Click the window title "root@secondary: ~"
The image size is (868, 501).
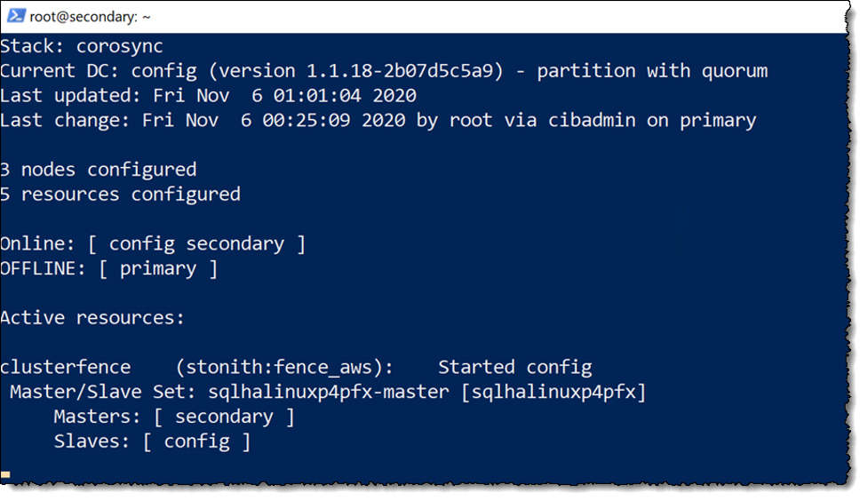90,17
